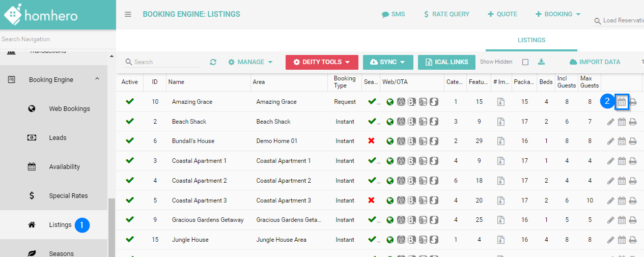Toggle the Show Hidden checkbox
The image size is (644, 257).
click(x=525, y=62)
